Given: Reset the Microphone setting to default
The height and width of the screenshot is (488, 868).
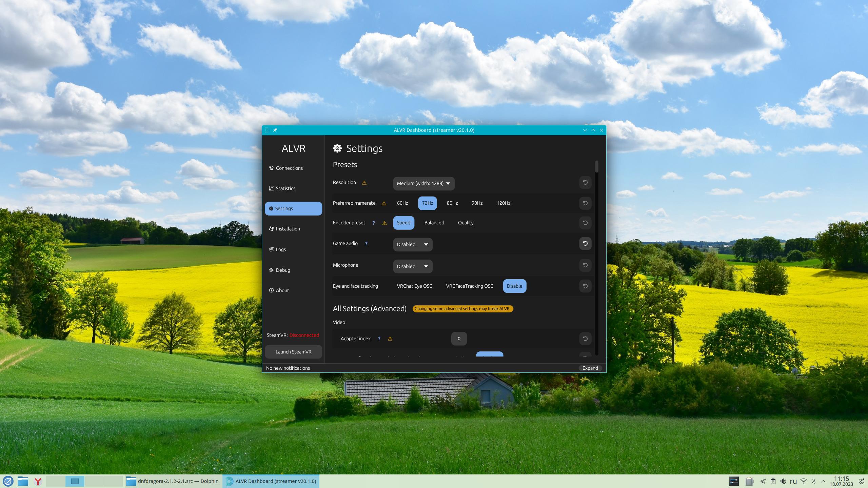Looking at the screenshot, I should pos(585,265).
